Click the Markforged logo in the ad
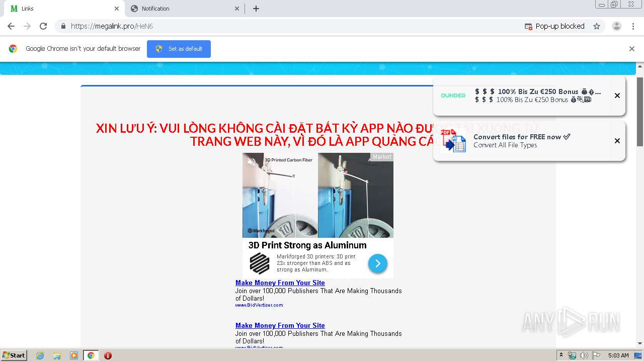This screenshot has width=644, height=362. [260, 263]
